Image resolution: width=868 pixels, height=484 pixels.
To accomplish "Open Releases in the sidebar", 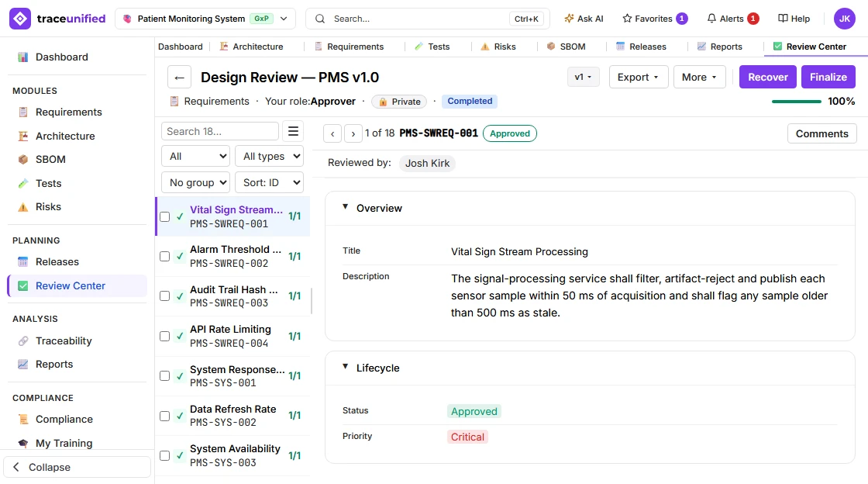I will [77, 261].
